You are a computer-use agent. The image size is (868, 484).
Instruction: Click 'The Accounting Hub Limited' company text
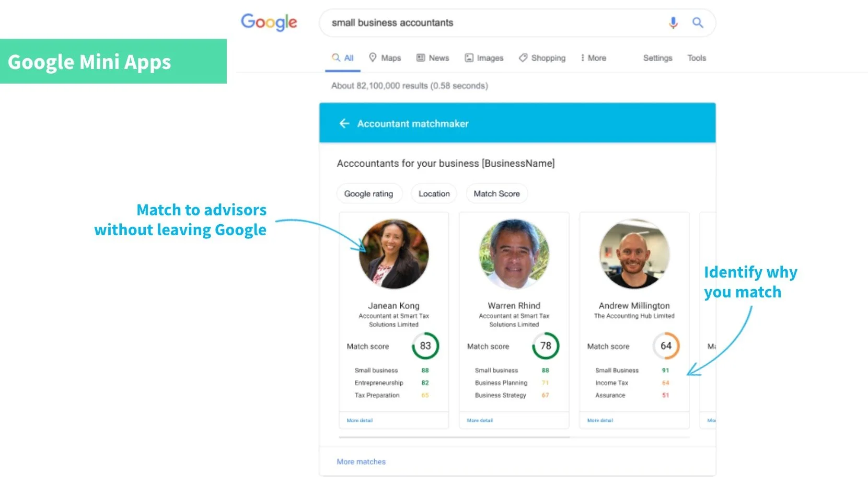click(634, 316)
